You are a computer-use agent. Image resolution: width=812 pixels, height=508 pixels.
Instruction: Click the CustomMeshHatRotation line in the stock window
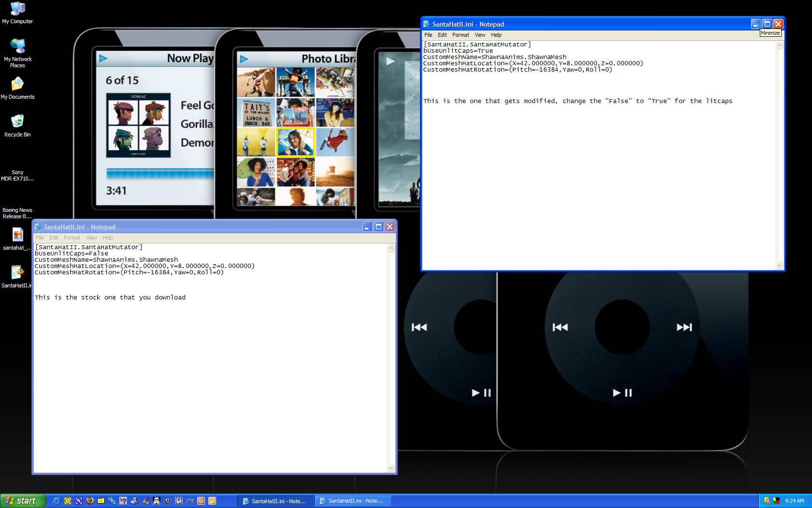[x=129, y=272]
